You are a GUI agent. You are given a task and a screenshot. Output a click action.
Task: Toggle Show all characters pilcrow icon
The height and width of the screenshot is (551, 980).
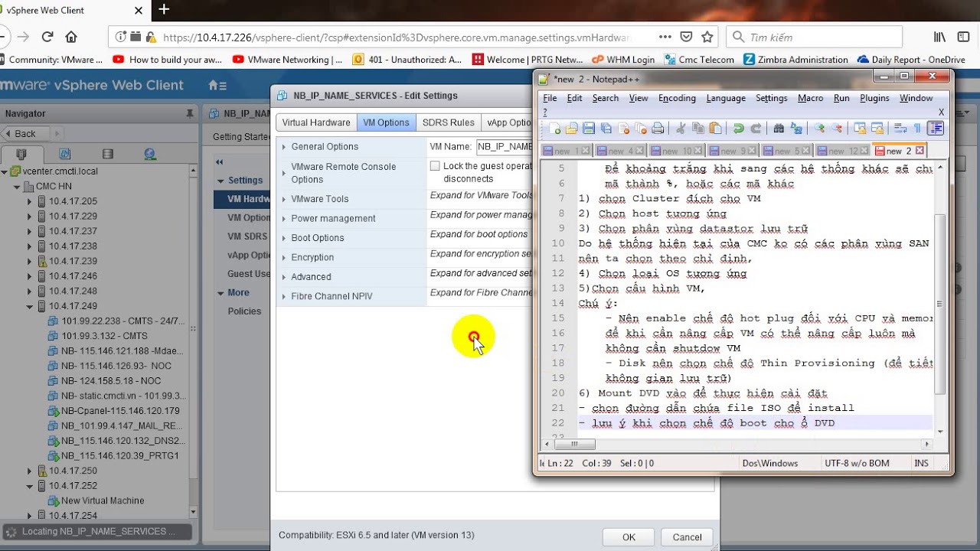pos(917,129)
